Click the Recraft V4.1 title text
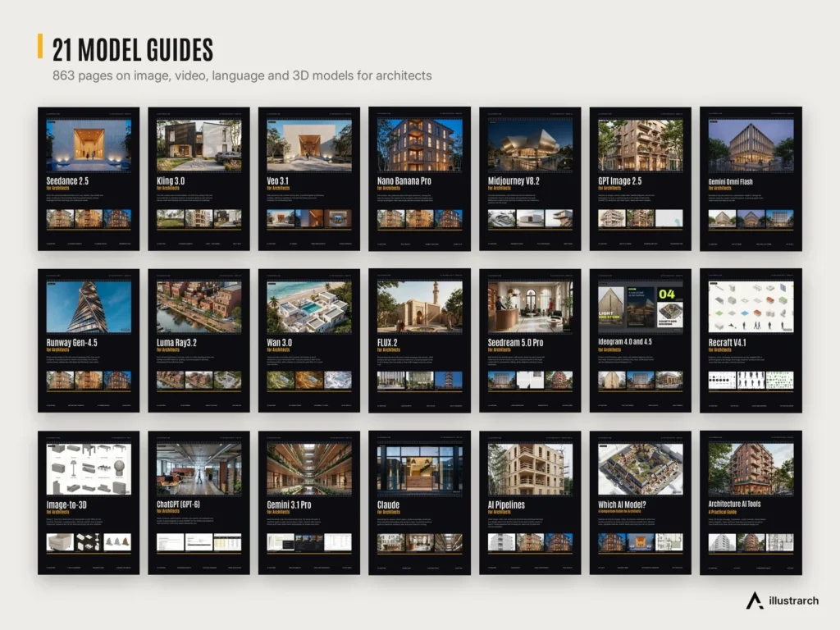The height and width of the screenshot is (630, 840). [727, 343]
